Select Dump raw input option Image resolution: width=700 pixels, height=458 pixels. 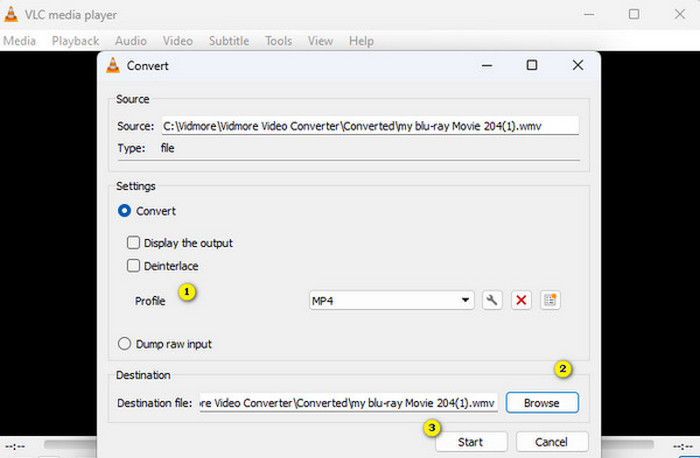(x=125, y=344)
